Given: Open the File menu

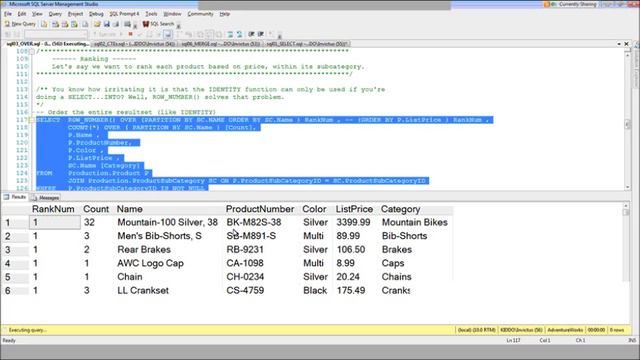Looking at the screenshot, I should coord(8,14).
